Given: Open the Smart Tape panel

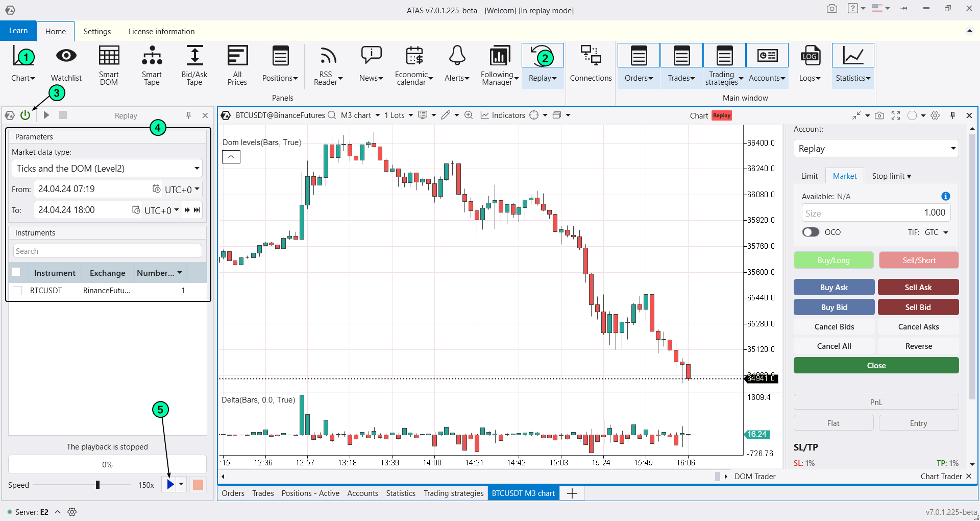Looking at the screenshot, I should tap(152, 64).
